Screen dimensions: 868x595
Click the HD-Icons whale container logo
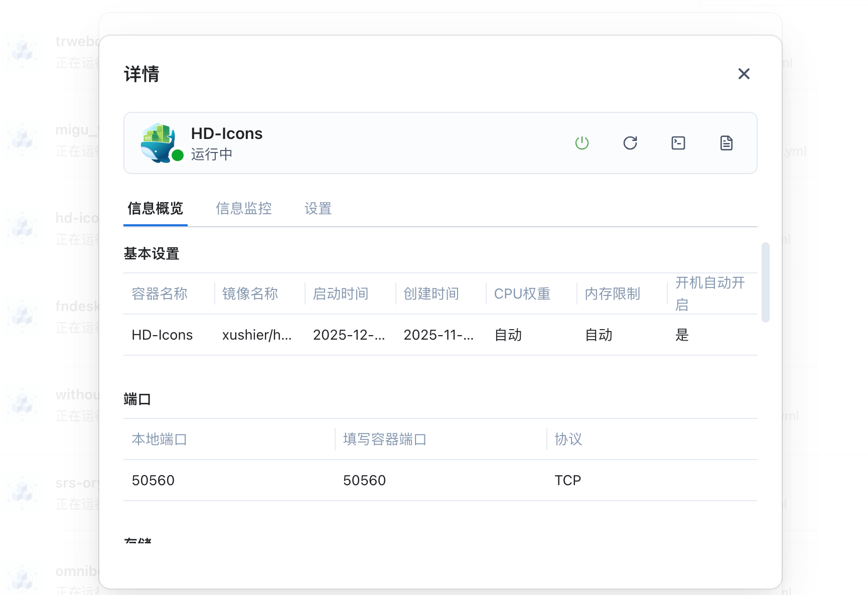click(x=158, y=142)
